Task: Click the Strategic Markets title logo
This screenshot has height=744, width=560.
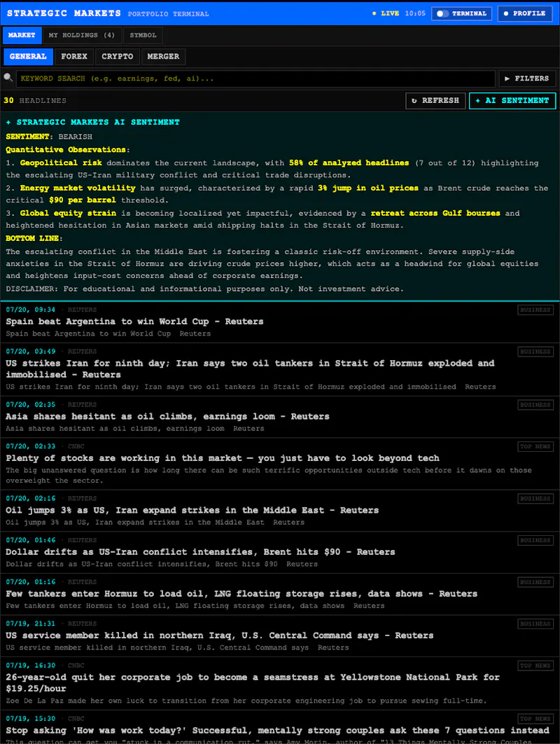Action: [64, 13]
